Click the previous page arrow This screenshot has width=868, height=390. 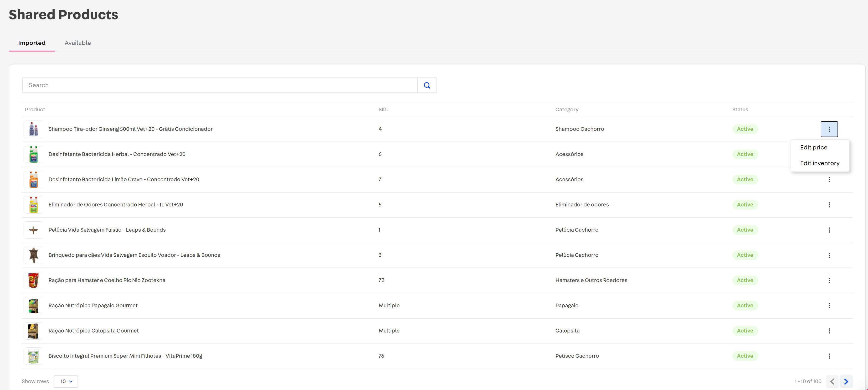coord(832,381)
